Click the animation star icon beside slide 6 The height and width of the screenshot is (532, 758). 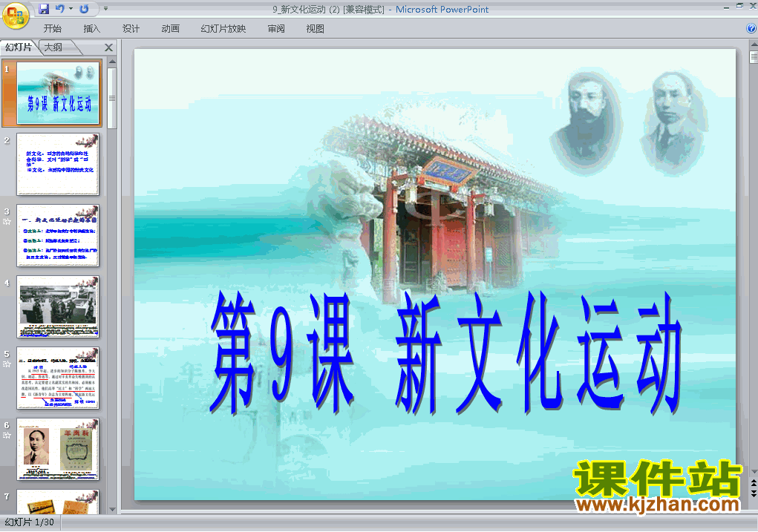7,436
